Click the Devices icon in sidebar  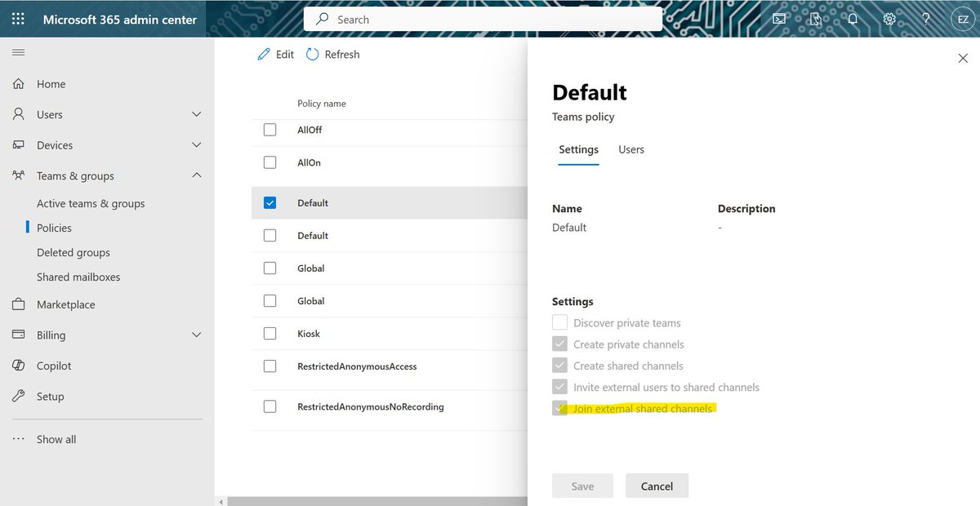pyautogui.click(x=18, y=145)
